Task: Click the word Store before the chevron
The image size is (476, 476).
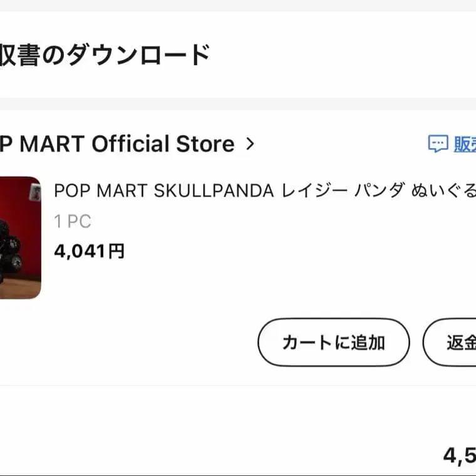Action: pyautogui.click(x=205, y=144)
